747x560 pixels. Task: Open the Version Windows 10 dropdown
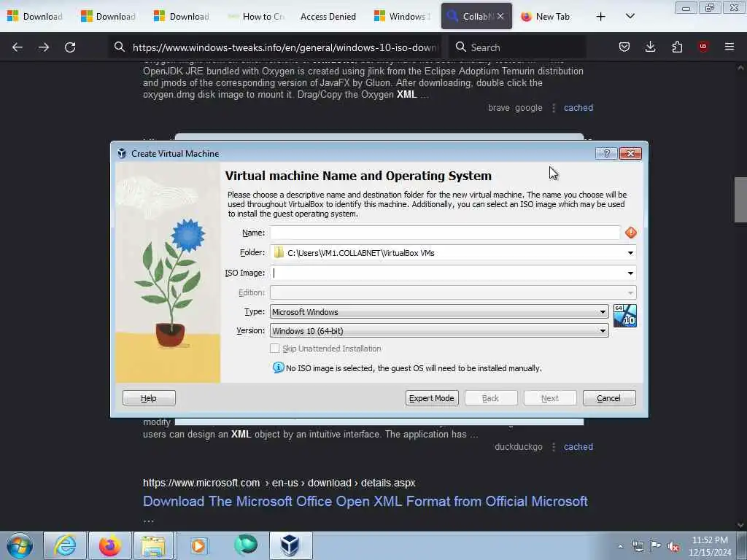pos(439,330)
